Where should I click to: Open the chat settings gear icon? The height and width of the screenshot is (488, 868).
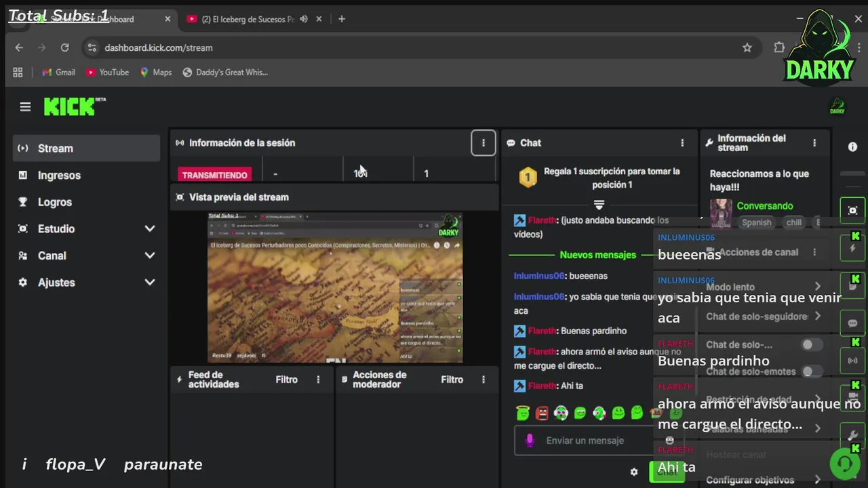click(x=633, y=472)
